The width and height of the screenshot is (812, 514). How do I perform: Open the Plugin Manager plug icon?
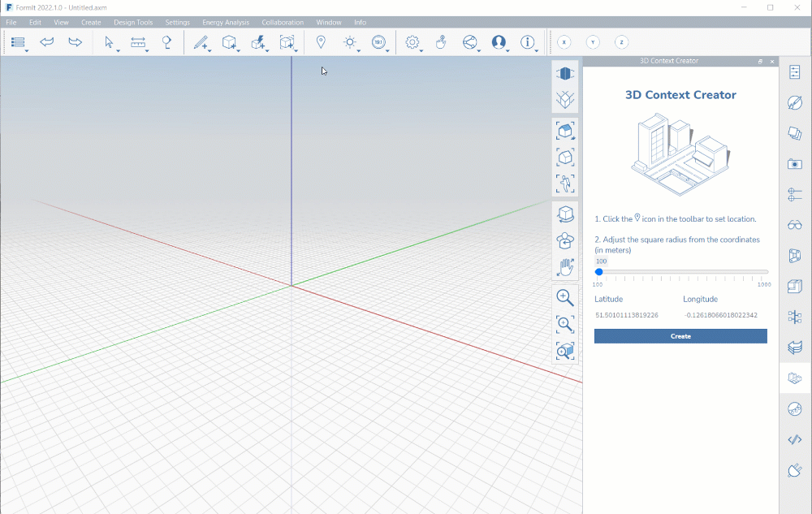(795, 471)
